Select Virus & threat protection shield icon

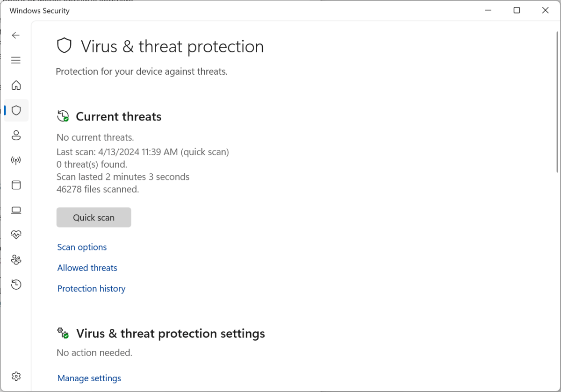16,110
